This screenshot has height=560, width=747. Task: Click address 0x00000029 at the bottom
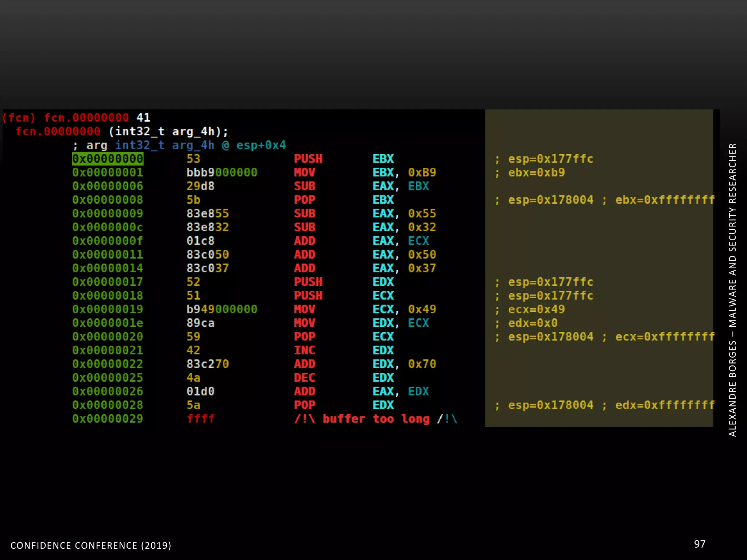coord(108,419)
